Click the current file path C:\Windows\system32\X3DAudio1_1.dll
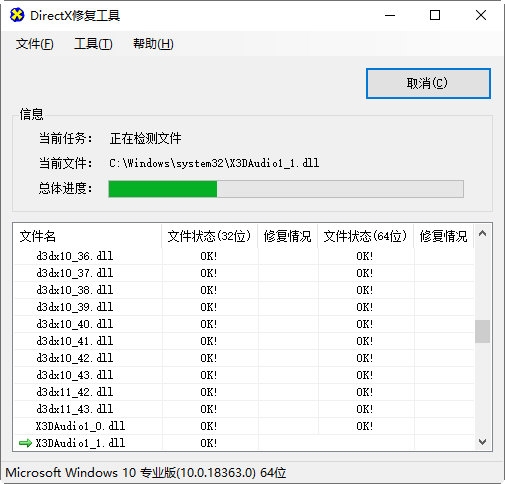Screen dimensions: 505x484 point(214,163)
